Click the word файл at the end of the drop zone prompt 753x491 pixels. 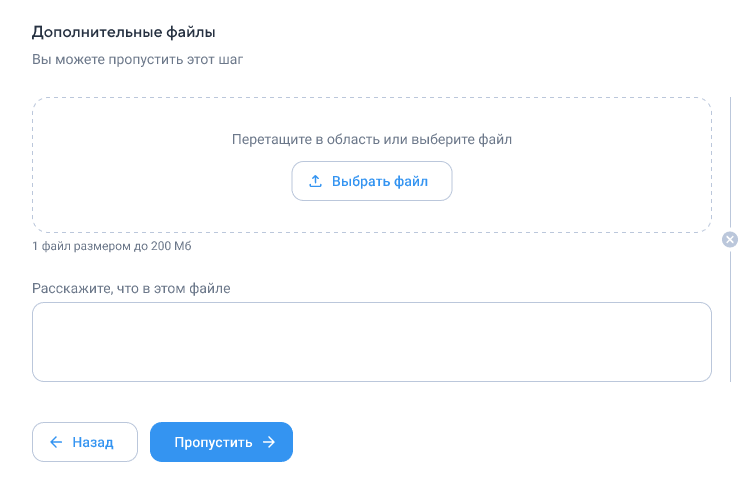pyautogui.click(x=495, y=139)
